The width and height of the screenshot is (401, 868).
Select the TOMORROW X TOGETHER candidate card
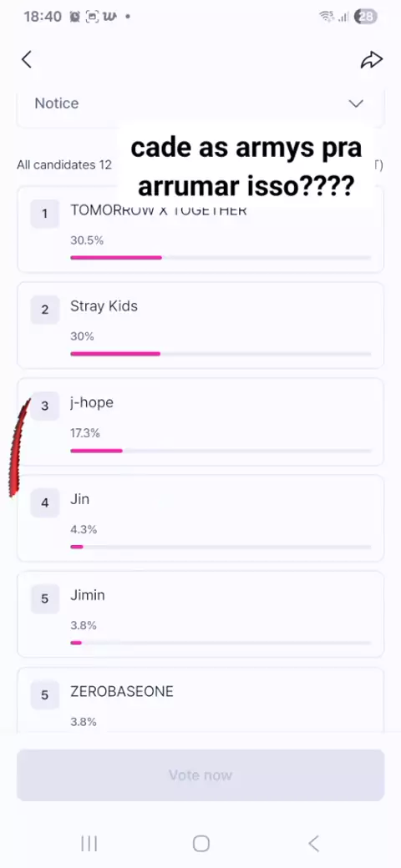pyautogui.click(x=200, y=230)
